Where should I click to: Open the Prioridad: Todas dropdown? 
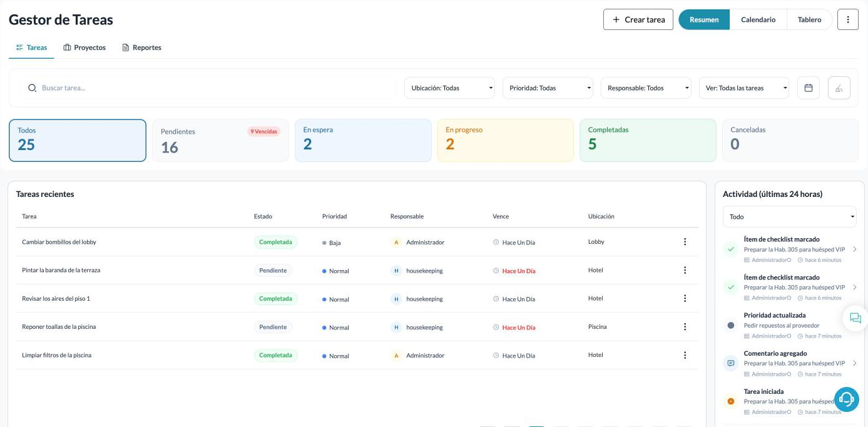[548, 88]
